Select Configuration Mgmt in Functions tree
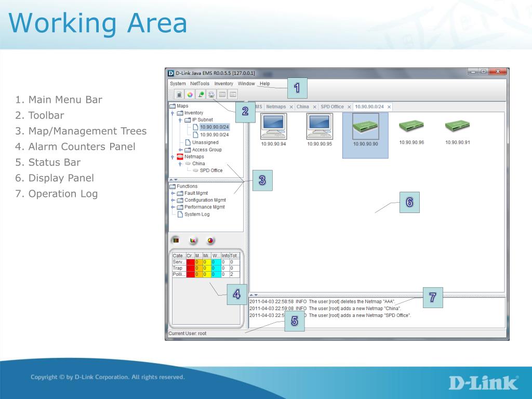Screen dimensions: 532x399 click(205, 200)
